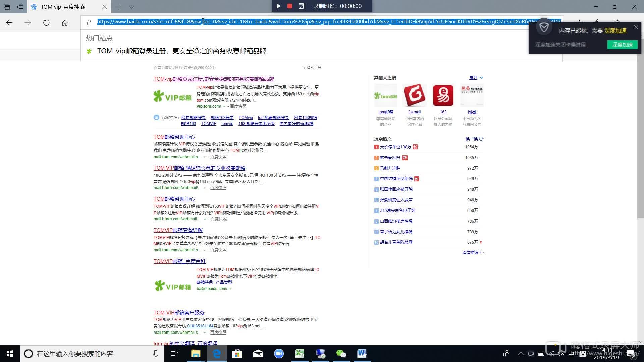Open 搜索工具 filter

click(312, 68)
